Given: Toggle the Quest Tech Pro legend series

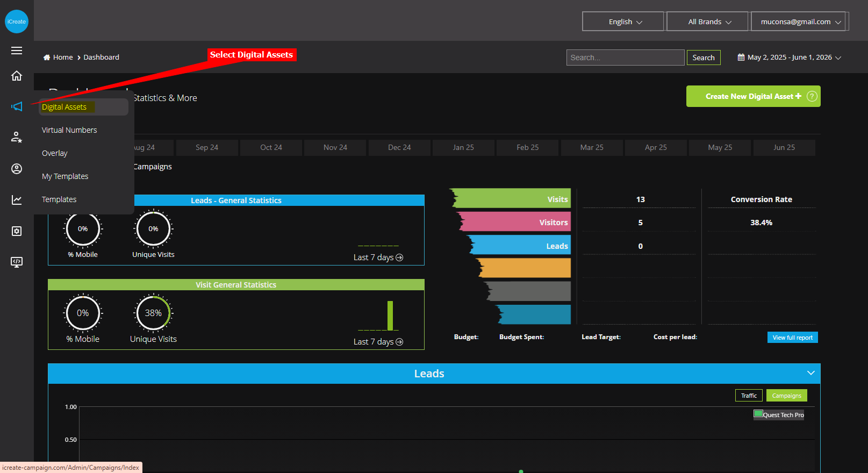Looking at the screenshot, I should click(x=779, y=414).
